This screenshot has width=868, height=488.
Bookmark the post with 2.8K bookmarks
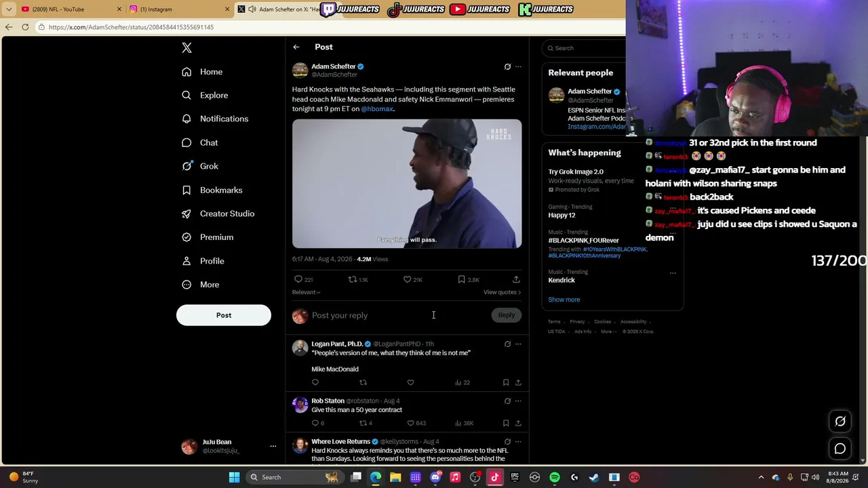(468, 279)
